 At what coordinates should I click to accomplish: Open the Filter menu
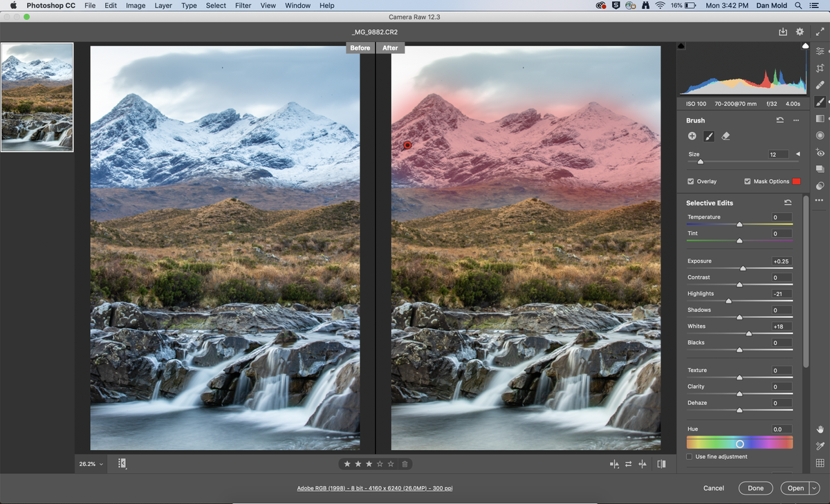point(243,6)
